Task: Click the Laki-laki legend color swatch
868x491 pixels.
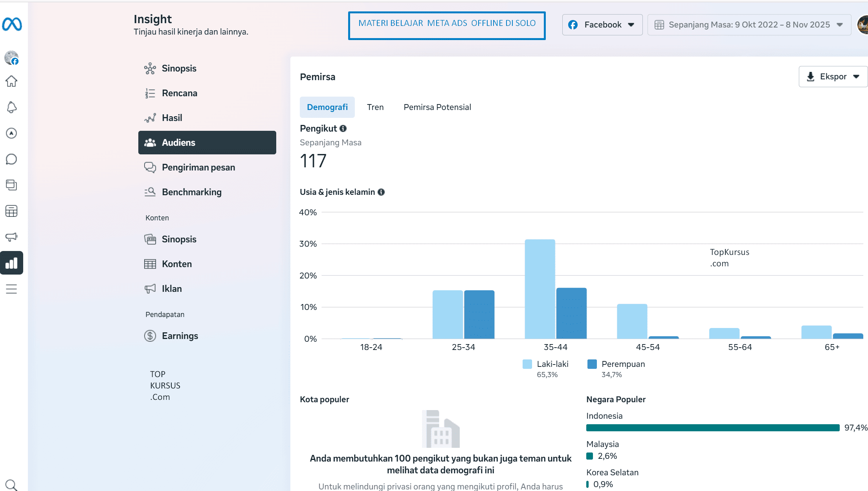Action: [527, 364]
